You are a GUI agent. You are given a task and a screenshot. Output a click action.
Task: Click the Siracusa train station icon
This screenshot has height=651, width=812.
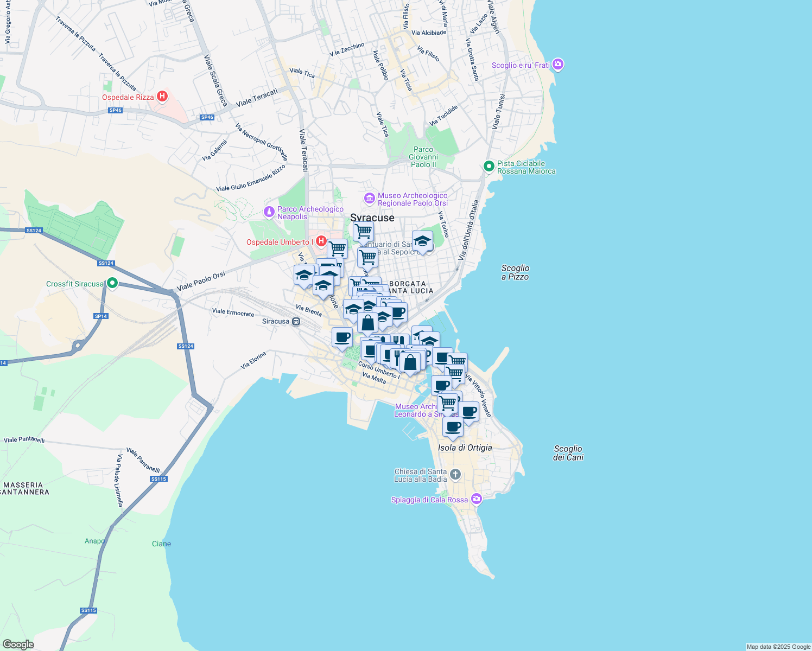(296, 321)
